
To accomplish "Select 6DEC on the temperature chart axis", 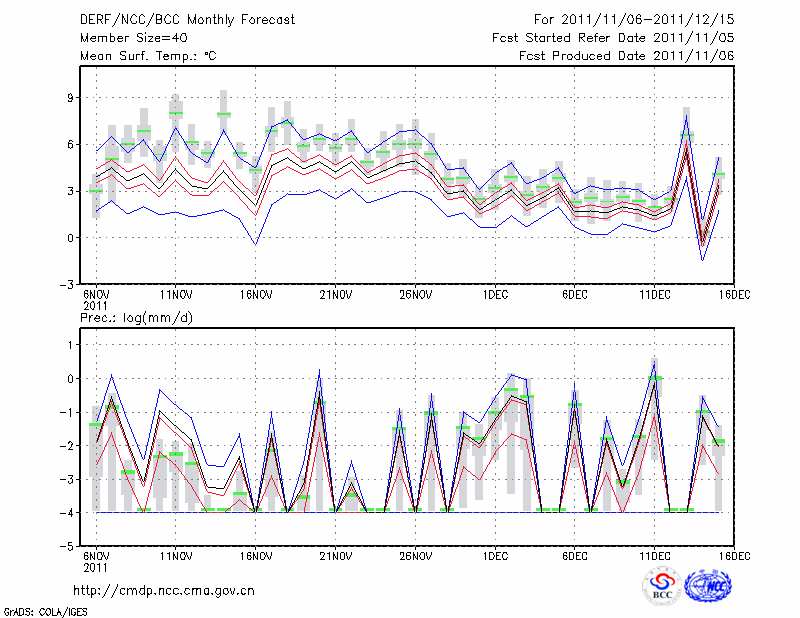I will 575,296.
